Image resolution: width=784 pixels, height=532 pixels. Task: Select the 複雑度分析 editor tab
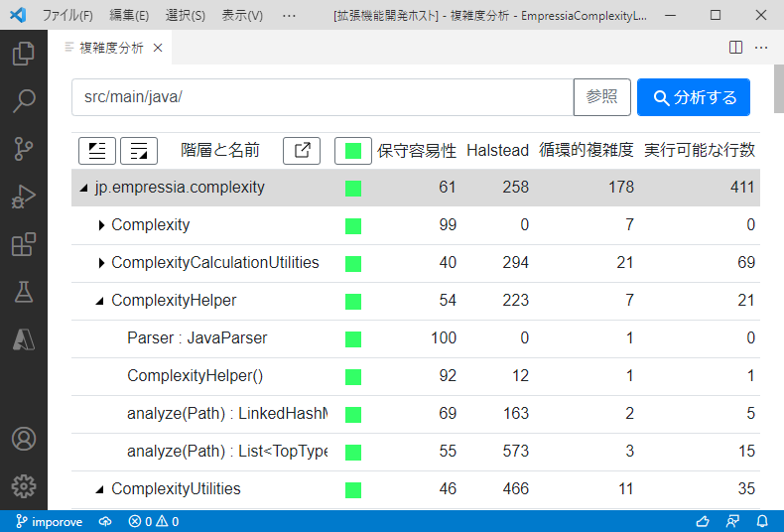click(x=110, y=48)
